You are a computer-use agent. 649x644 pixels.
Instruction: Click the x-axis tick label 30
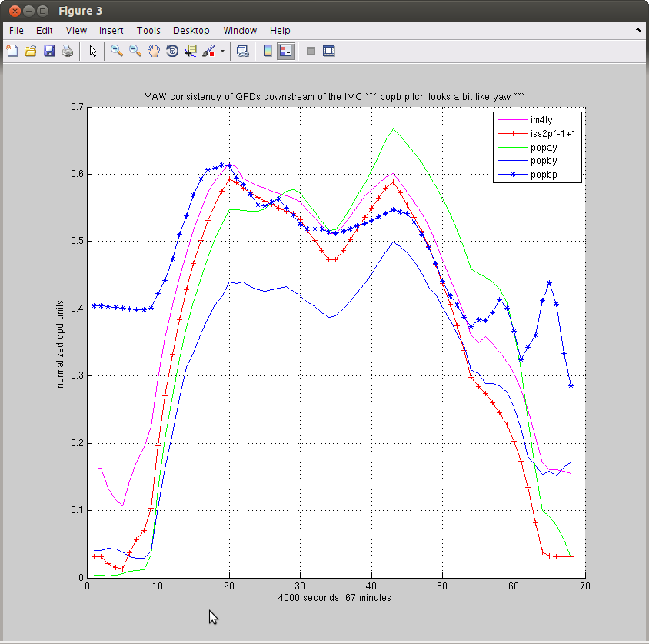click(300, 586)
